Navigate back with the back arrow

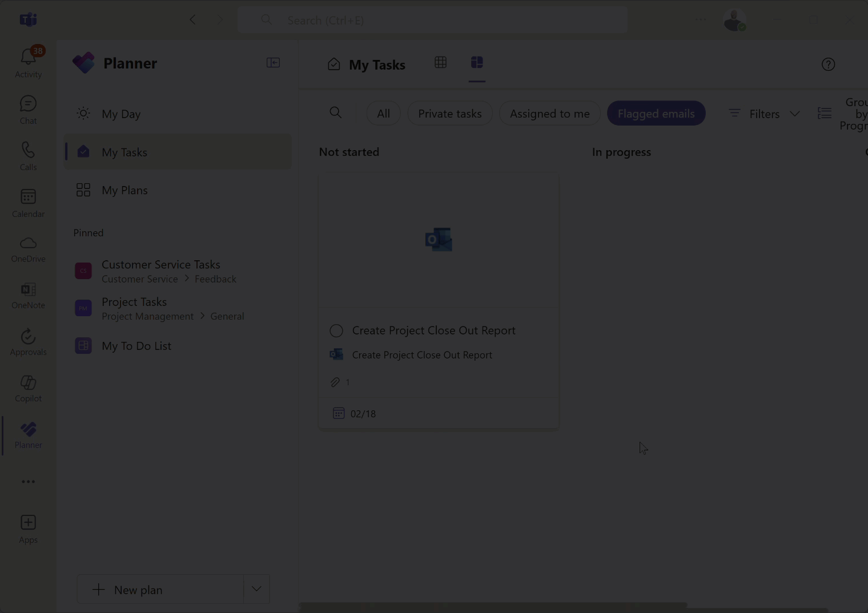(x=192, y=20)
